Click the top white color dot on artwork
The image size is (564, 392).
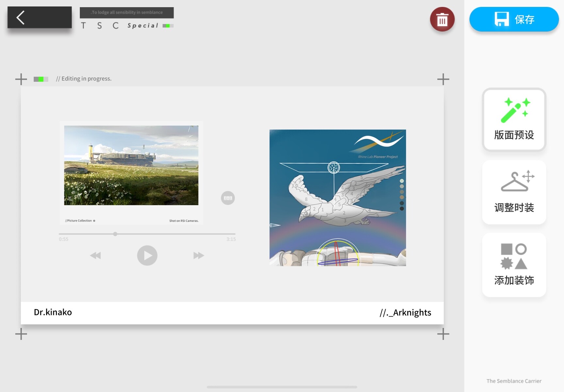point(402,181)
